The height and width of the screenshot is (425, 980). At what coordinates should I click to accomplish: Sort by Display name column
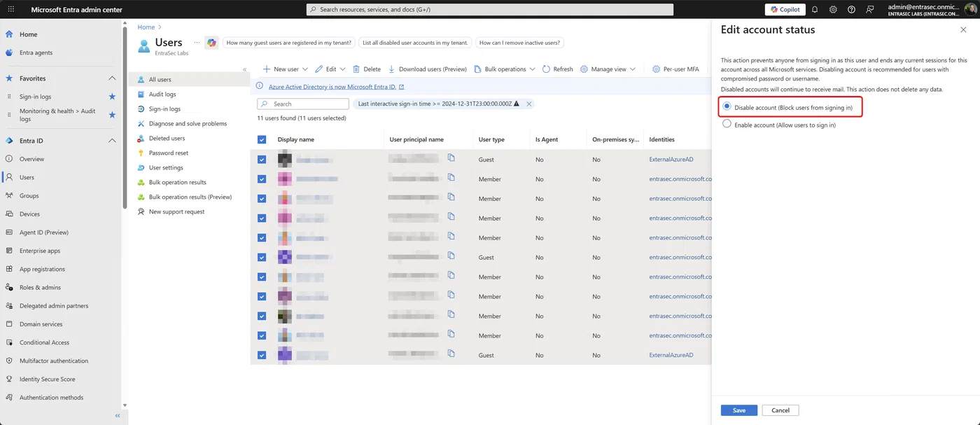295,139
